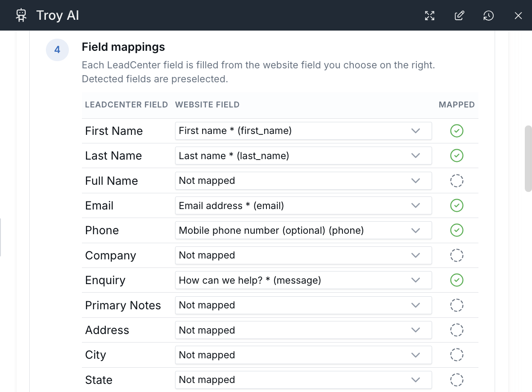
Task: Click the 'LEADCENTER FIELD' column header
Action: (126, 105)
